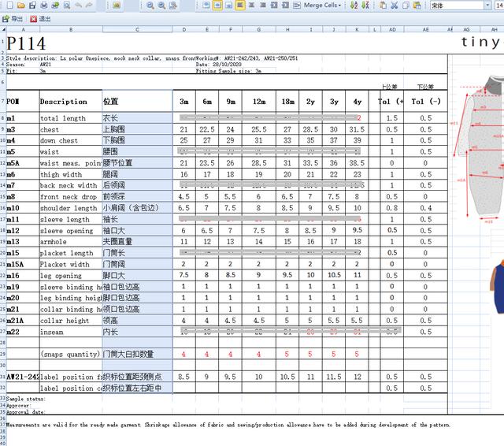Screen dimensions: 504x446
Task: Toggle center text alignment
Action: pyautogui.click(x=251, y=6)
